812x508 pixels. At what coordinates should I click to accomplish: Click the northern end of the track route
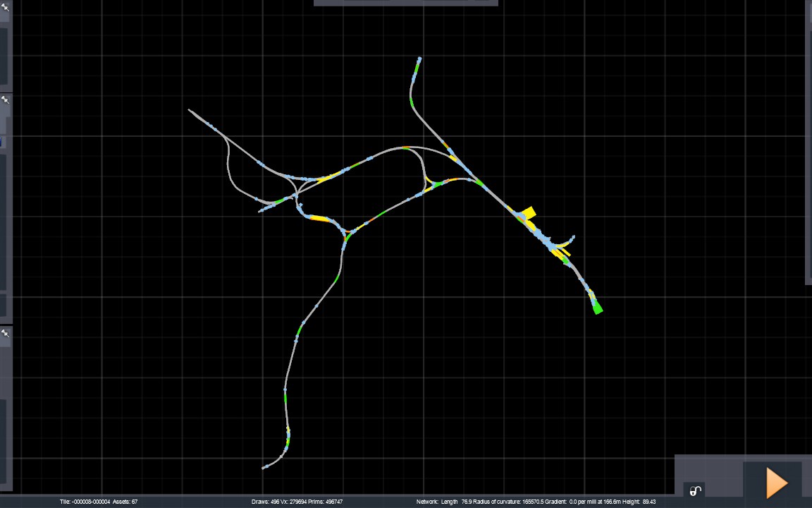[x=419, y=59]
